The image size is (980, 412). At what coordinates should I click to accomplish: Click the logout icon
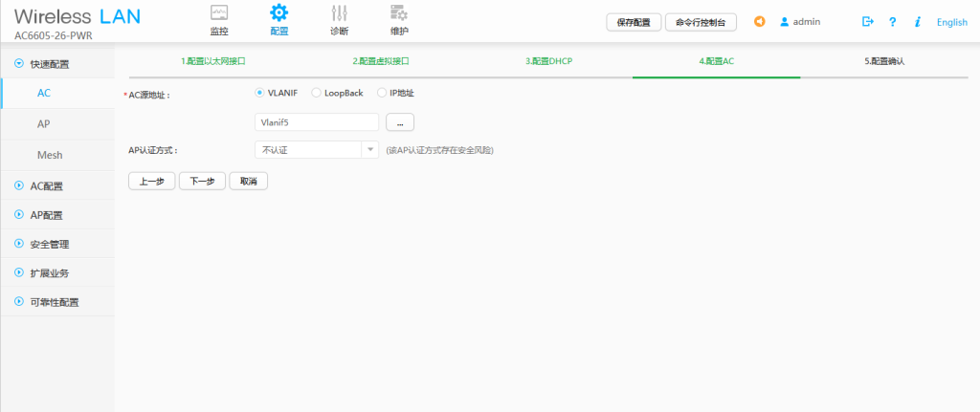point(868,21)
